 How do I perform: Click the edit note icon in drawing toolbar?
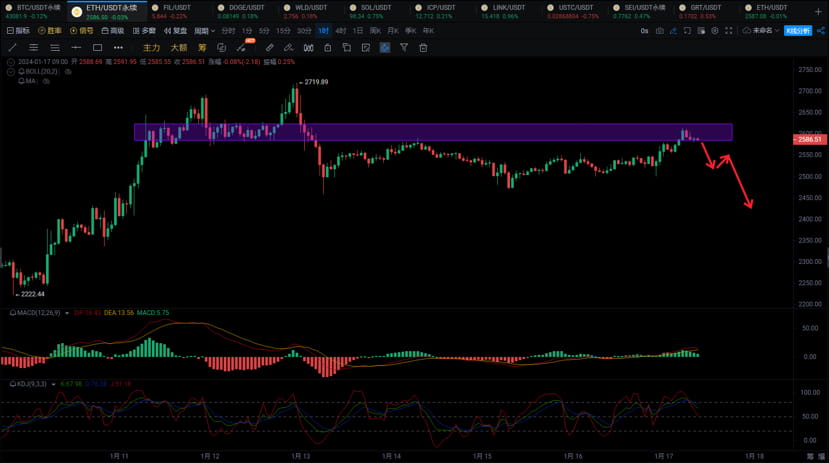366,48
